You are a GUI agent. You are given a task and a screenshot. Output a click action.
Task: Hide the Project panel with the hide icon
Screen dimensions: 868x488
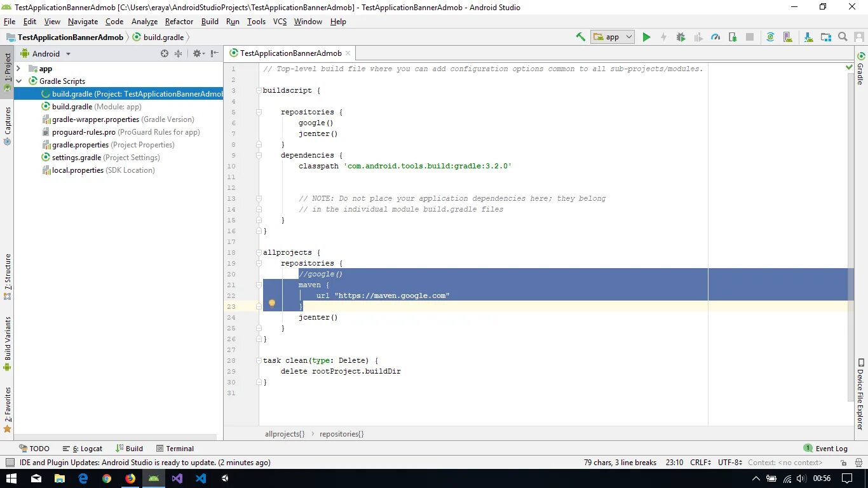[x=215, y=54]
